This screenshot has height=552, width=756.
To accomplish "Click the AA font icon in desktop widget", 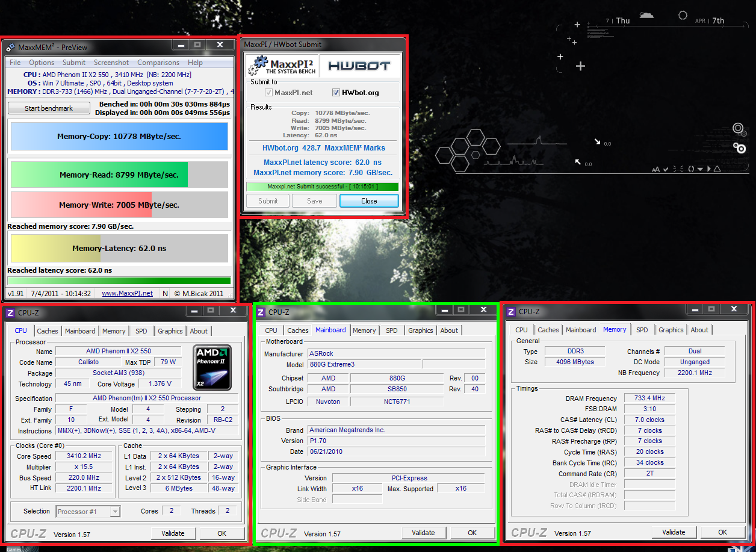I will tap(655, 170).
